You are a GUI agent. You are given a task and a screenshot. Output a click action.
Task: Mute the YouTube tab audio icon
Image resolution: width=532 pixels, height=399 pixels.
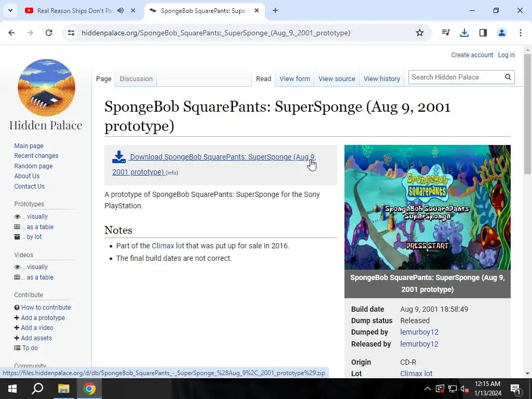[121, 10]
